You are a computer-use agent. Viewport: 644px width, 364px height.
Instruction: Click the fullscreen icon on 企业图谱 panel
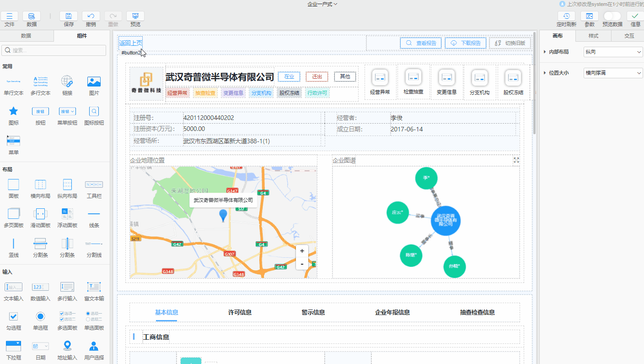point(516,160)
